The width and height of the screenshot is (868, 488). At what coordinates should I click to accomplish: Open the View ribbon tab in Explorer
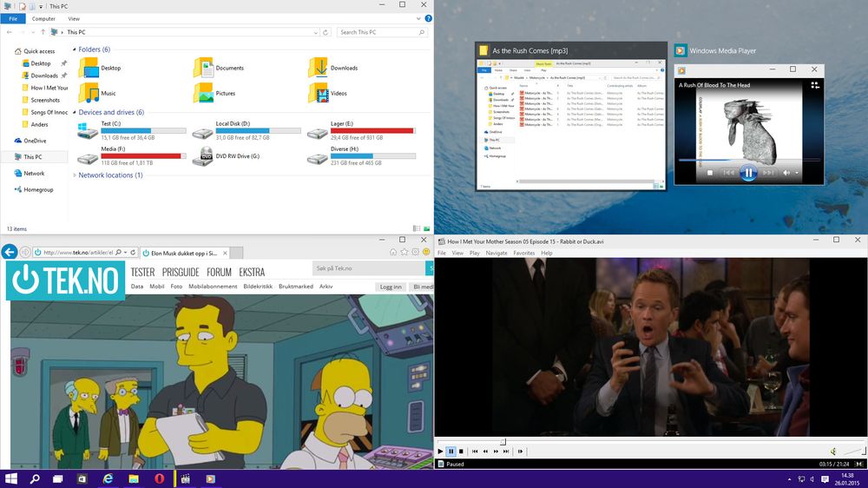(x=74, y=19)
